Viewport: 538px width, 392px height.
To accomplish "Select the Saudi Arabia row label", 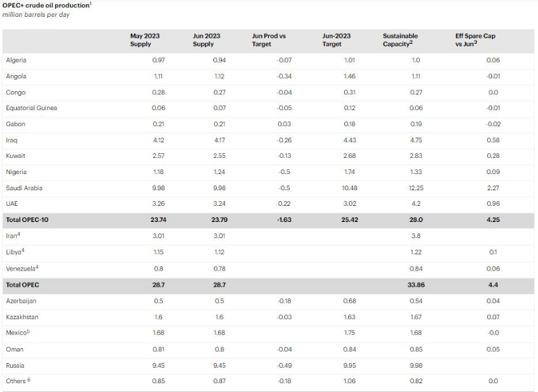I will (x=24, y=188).
